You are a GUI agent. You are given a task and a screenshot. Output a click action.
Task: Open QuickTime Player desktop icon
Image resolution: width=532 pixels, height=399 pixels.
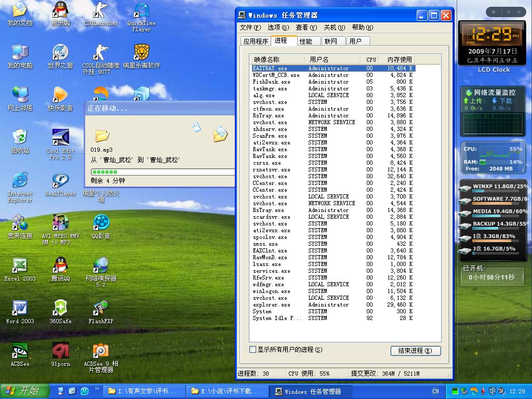(141, 11)
